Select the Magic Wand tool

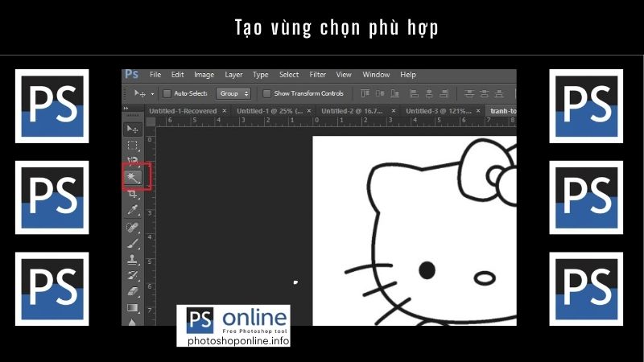click(x=133, y=178)
